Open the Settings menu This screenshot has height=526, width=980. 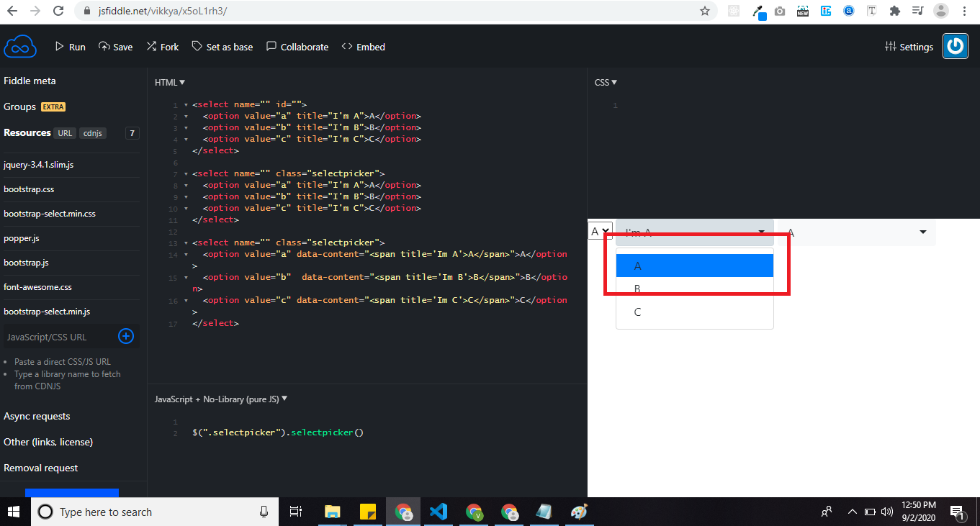pyautogui.click(x=909, y=46)
